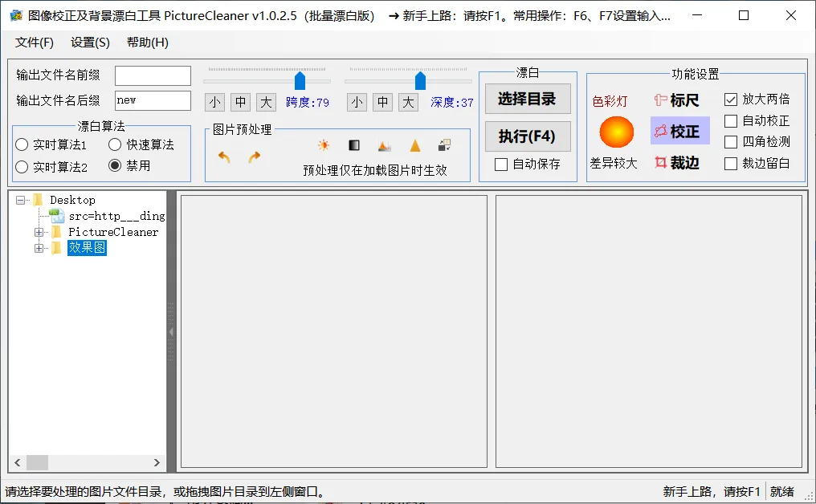The image size is (816, 504).
Task: Click the redo arrow in preprocessing panel
Action: pyautogui.click(x=254, y=156)
